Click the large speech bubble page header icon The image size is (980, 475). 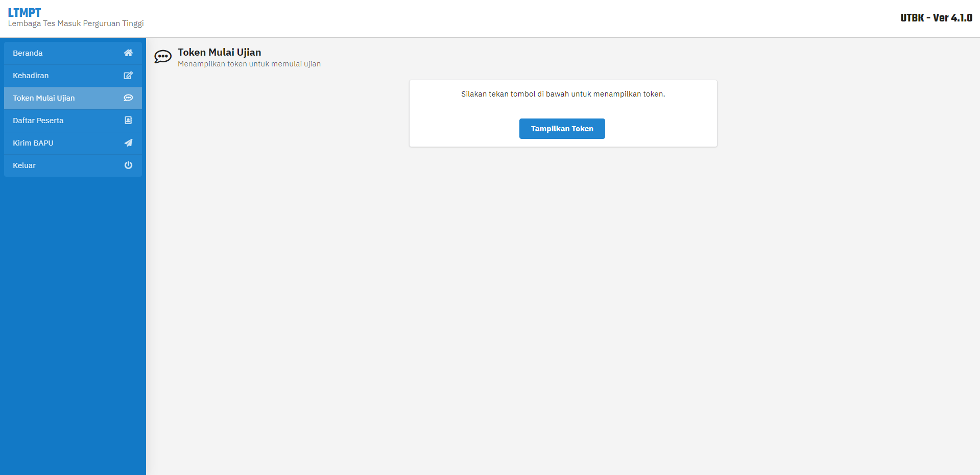[163, 57]
